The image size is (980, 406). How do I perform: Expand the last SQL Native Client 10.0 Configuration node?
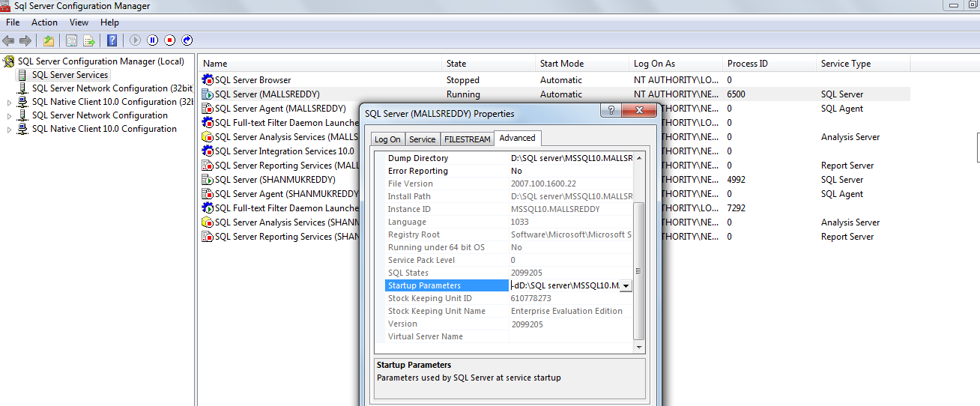10,130
